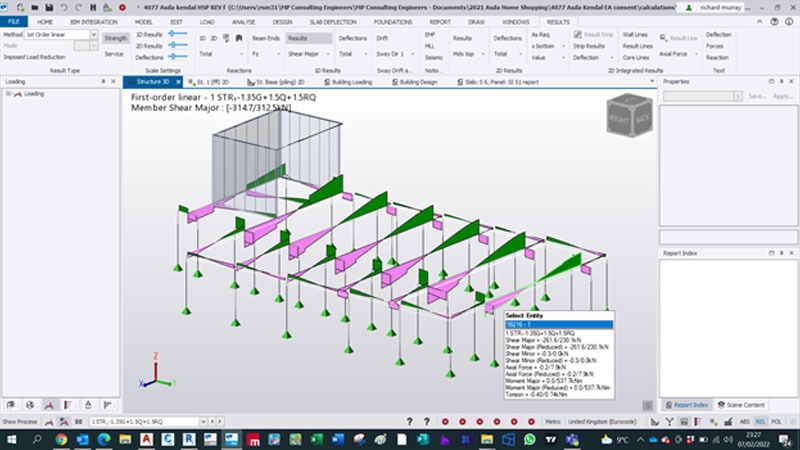Click the Strip Results button
This screenshot has width=800, height=450.
click(x=587, y=46)
